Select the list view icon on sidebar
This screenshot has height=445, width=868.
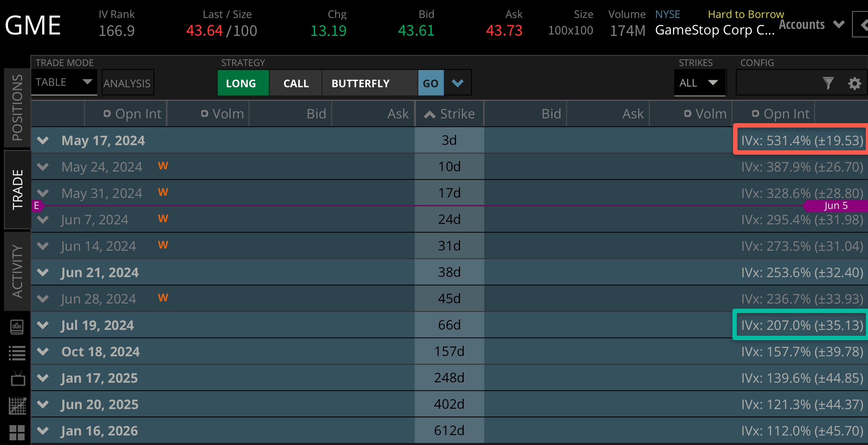point(17,352)
